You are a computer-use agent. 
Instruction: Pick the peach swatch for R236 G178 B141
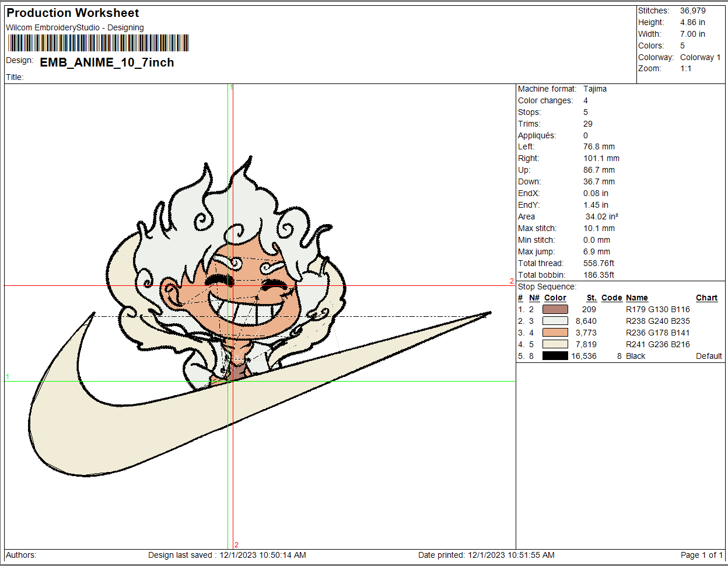click(x=555, y=333)
